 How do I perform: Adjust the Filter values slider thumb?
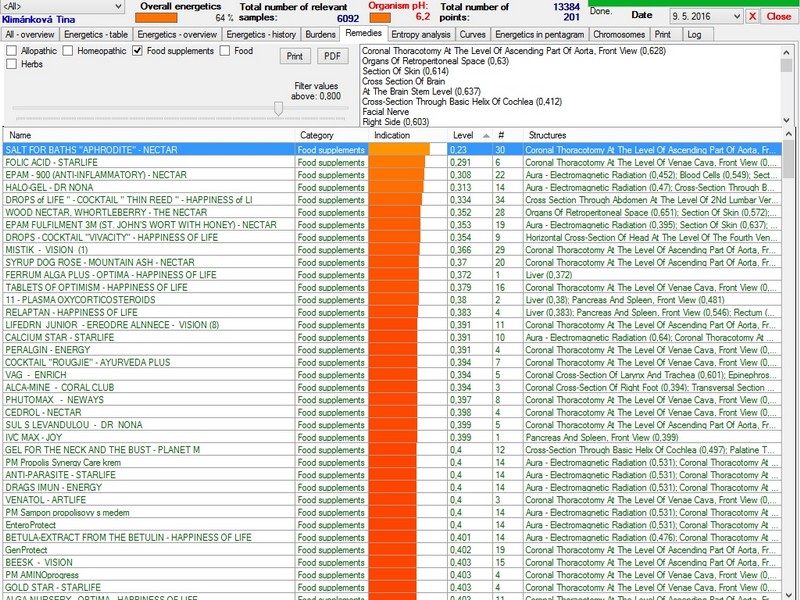click(278, 108)
